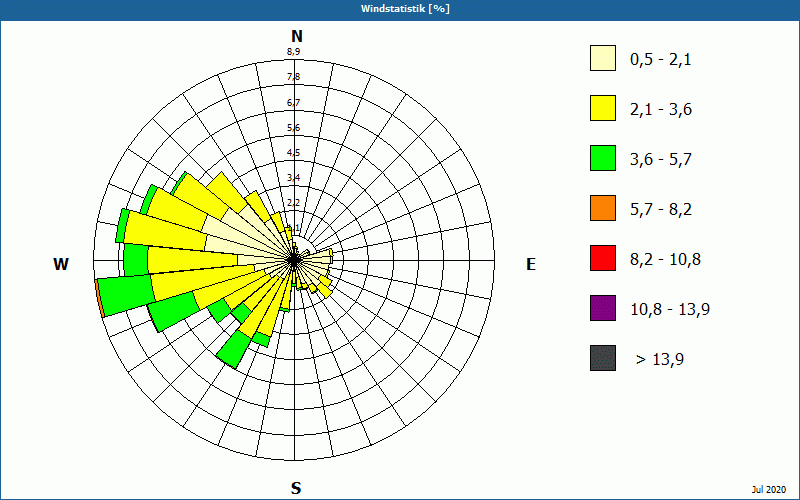Click the dark gray > 13,9 legend swatch
This screenshot has width=800, height=500.
[603, 358]
